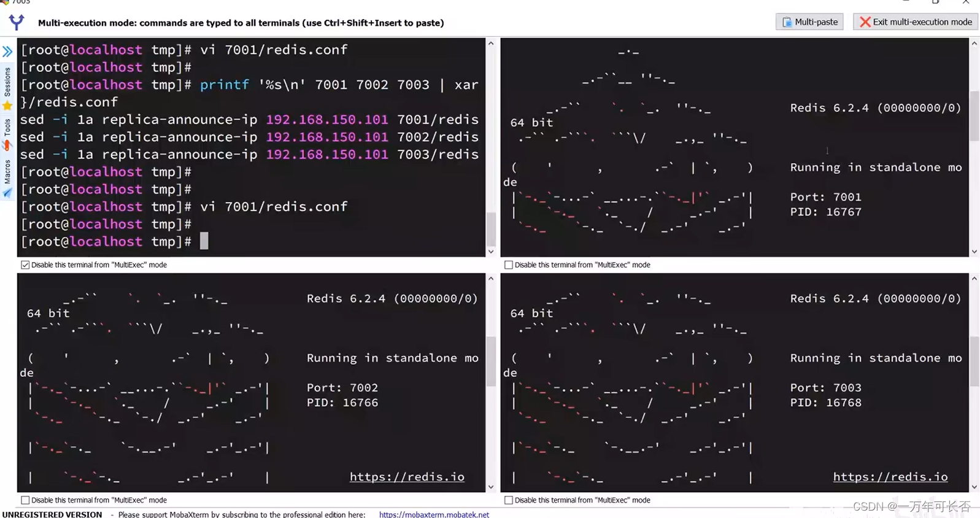Click scrollbar thumb of Port 7003 terminal
The height and width of the screenshot is (518, 980).
coord(974,361)
